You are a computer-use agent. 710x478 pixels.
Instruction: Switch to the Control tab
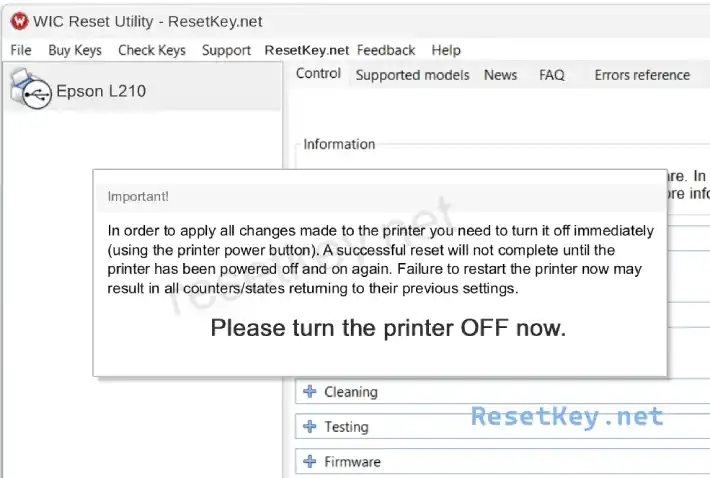tap(318, 73)
